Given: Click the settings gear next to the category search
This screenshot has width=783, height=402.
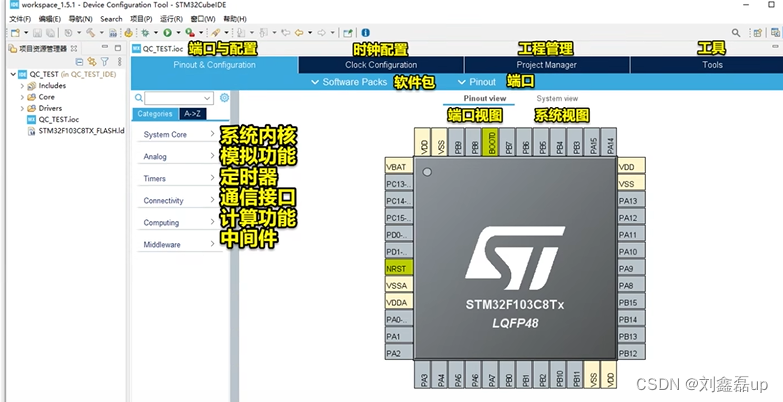Looking at the screenshot, I should coord(224,97).
